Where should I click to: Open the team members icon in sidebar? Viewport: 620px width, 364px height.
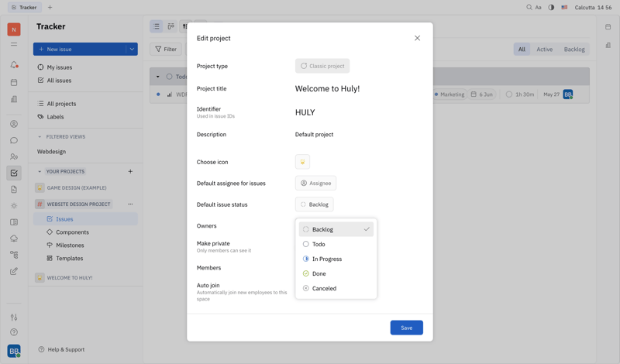click(14, 156)
